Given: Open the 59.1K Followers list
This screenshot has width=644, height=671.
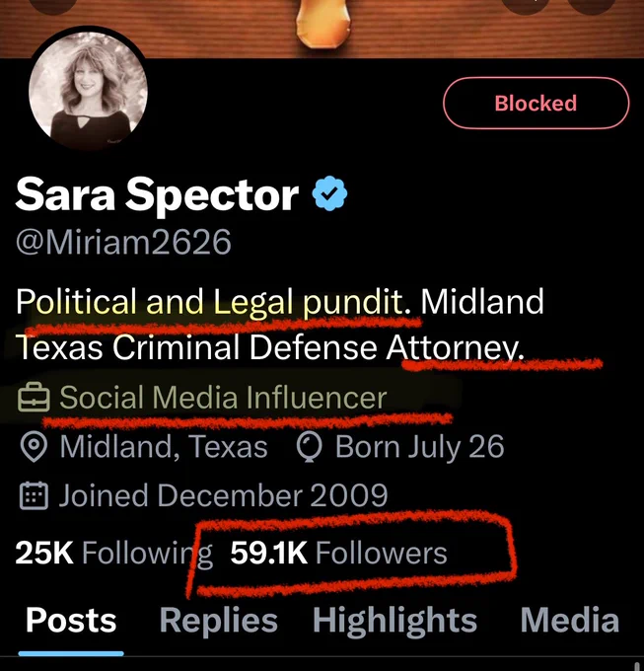Looking at the screenshot, I should point(338,553).
